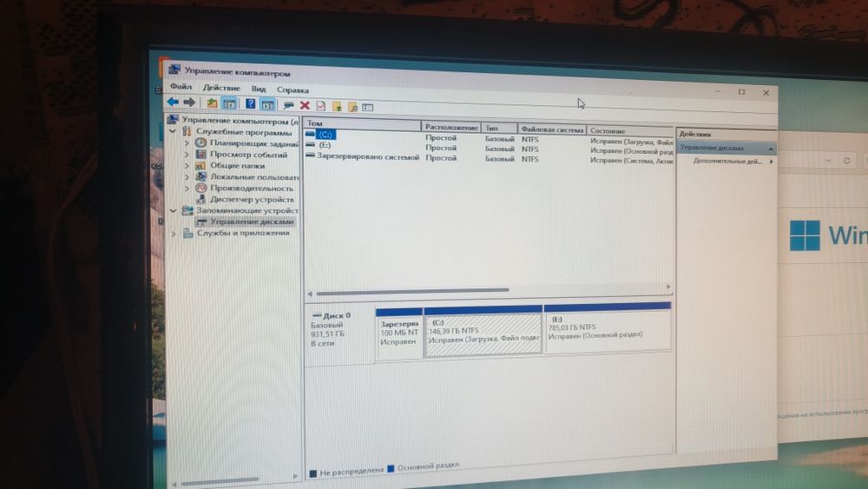Screen dimensions: 868x489
Task: Click the volume list horizontal scrollbar thumb
Action: pos(412,291)
